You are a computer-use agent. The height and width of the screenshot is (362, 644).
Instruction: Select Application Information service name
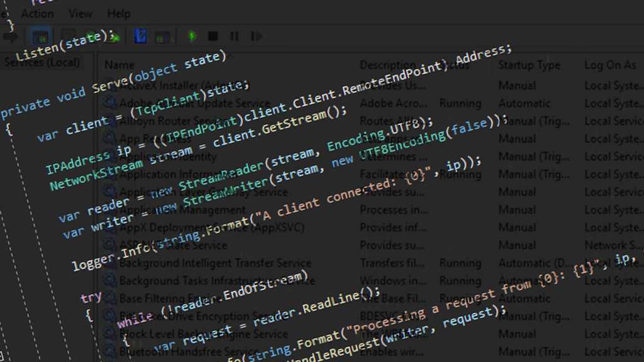(x=177, y=175)
